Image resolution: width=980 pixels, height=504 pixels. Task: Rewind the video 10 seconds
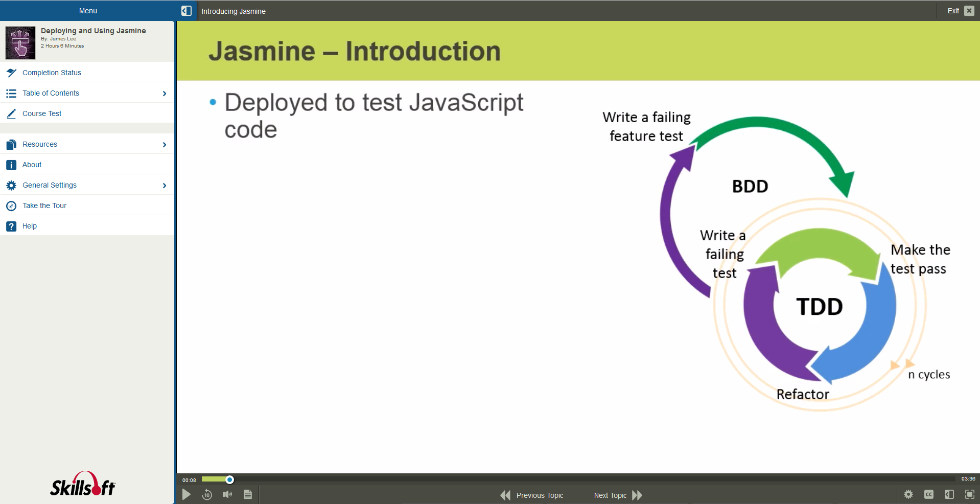coord(206,494)
